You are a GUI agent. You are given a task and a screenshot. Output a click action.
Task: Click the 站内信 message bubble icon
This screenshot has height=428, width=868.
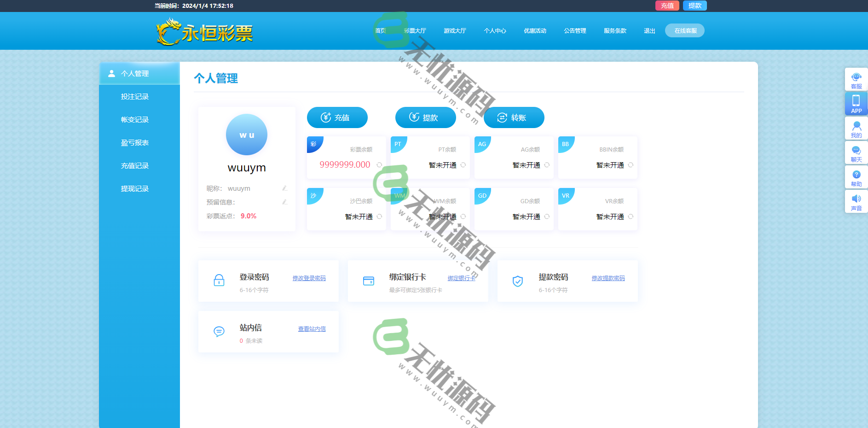[219, 331]
